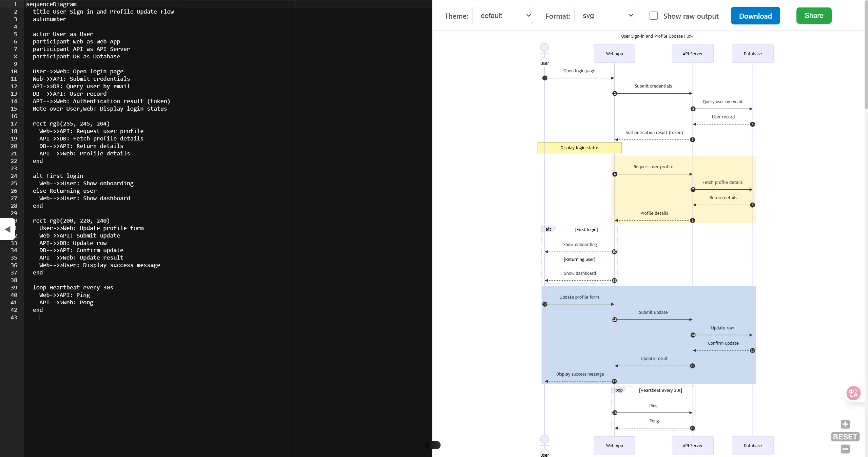Open the Theme dropdown
Screen dimensions: 868x457
click(x=502, y=16)
